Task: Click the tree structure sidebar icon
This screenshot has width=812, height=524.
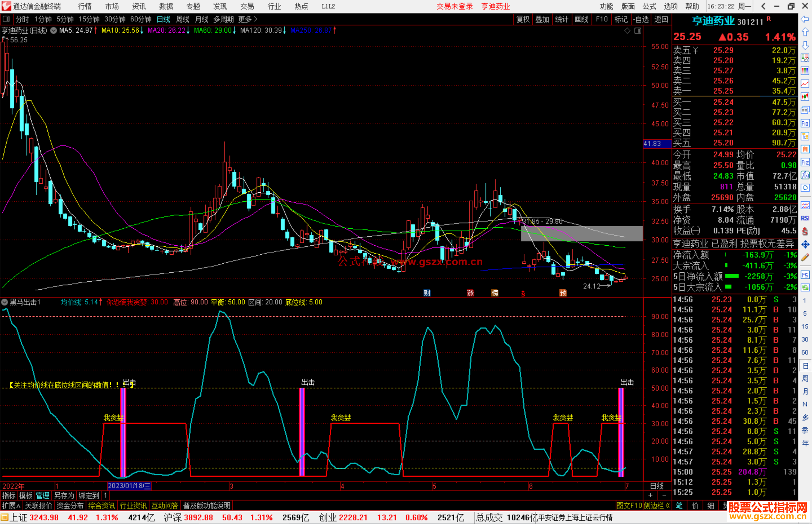Action: point(805,136)
